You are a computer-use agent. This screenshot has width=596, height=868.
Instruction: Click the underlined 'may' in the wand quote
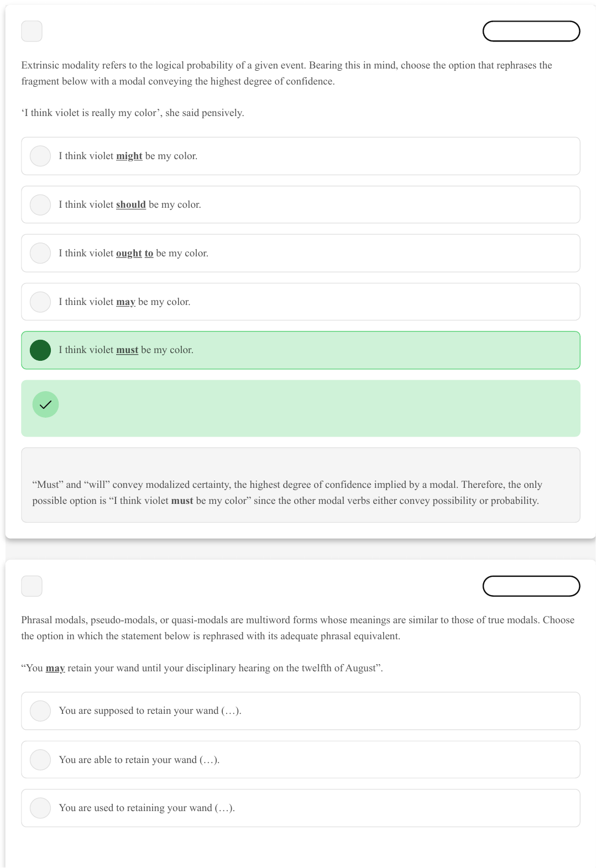click(55, 669)
